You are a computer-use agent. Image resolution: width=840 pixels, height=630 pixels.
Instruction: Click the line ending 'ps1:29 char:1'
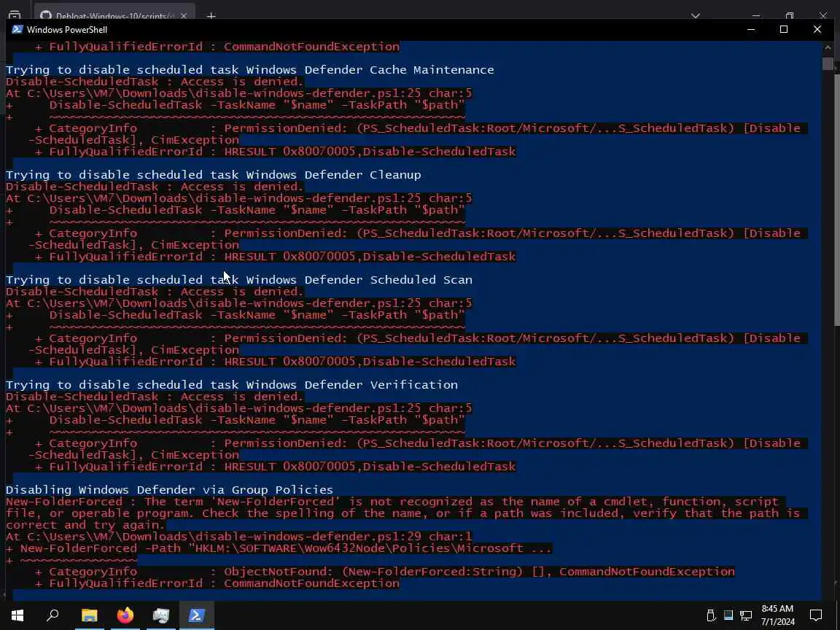tap(239, 537)
